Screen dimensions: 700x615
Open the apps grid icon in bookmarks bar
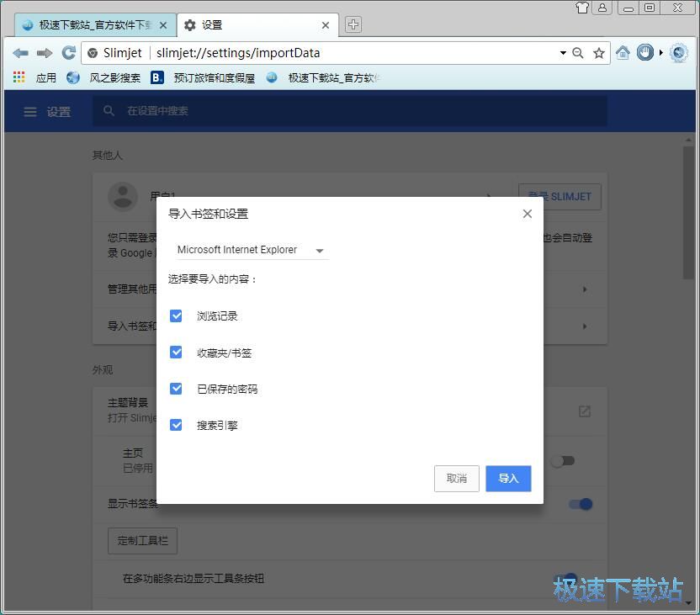19,77
